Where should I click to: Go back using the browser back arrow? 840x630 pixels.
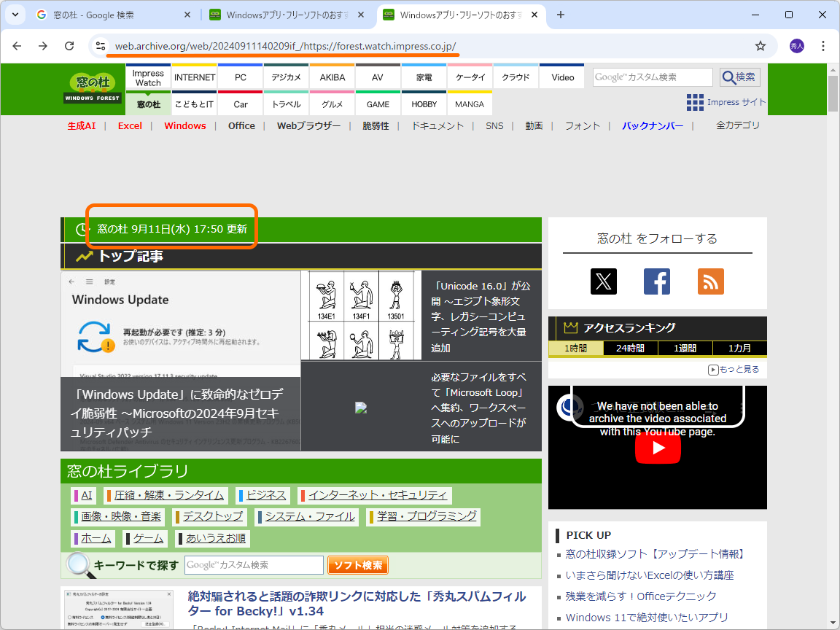(x=17, y=45)
